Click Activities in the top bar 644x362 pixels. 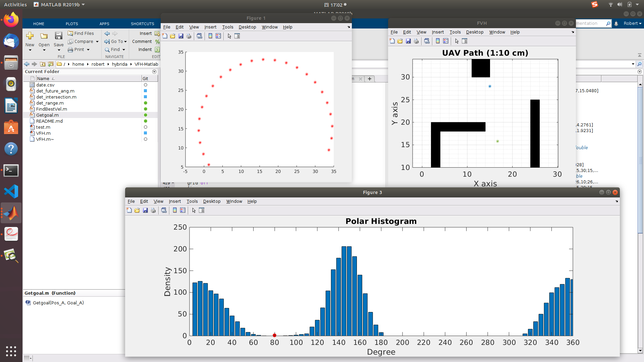coord(15,5)
